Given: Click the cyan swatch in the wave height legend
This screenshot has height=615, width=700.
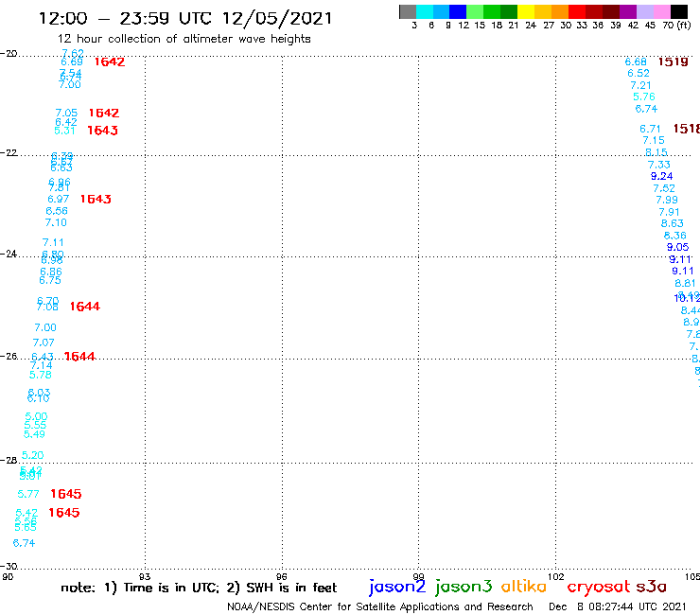Looking at the screenshot, I should (x=425, y=11).
